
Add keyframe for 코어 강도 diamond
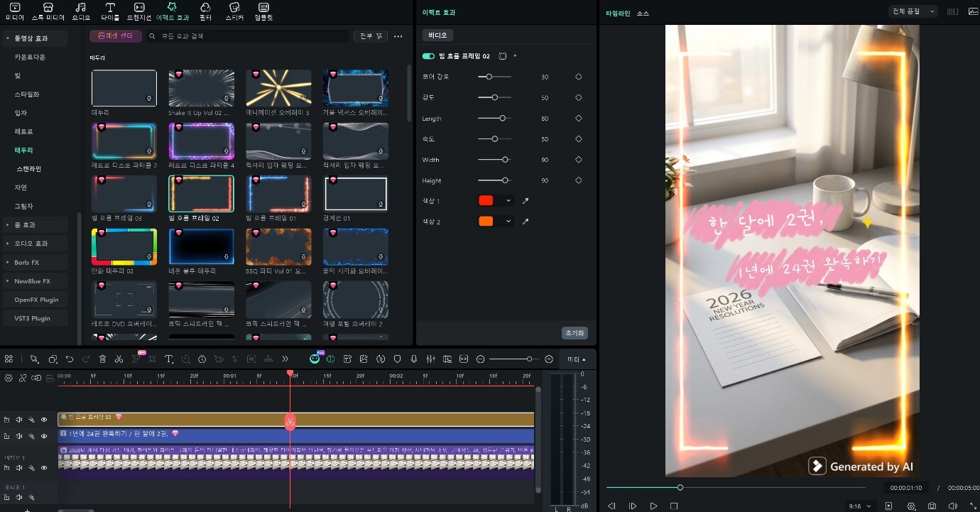pos(578,77)
